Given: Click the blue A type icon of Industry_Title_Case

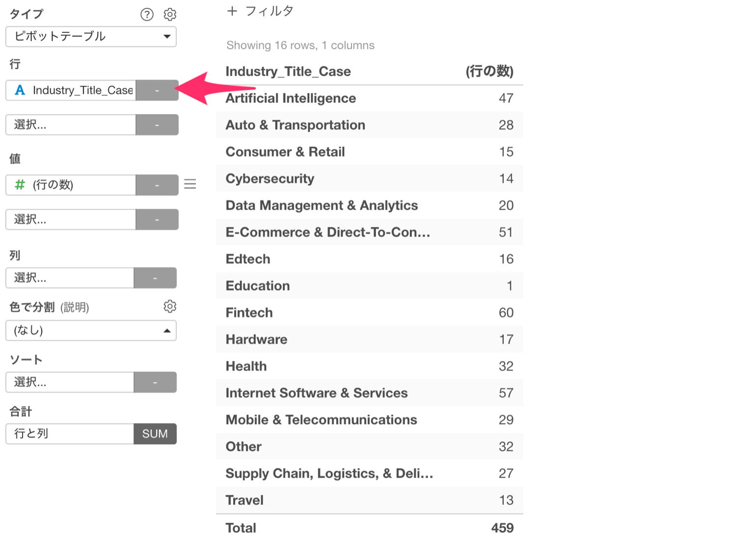Looking at the screenshot, I should (x=20, y=90).
